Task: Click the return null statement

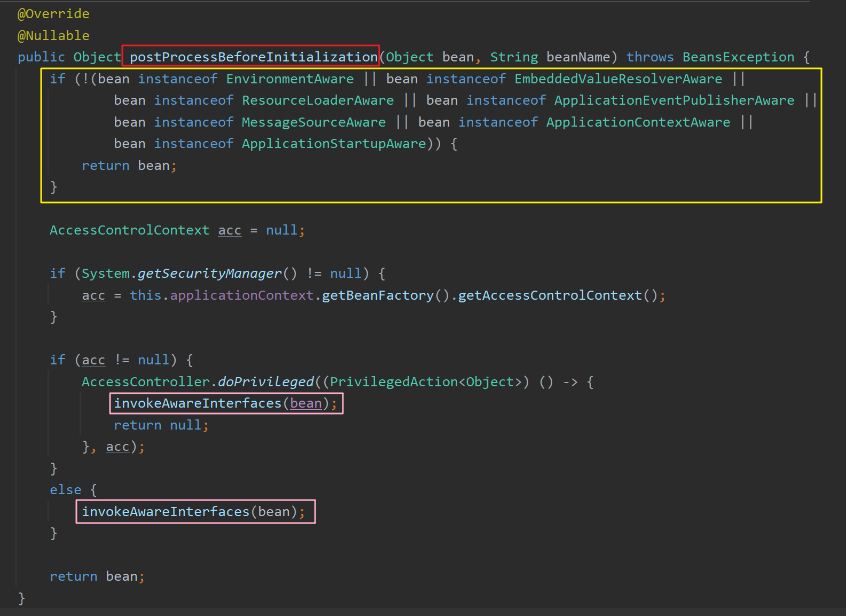Action: click(x=161, y=425)
